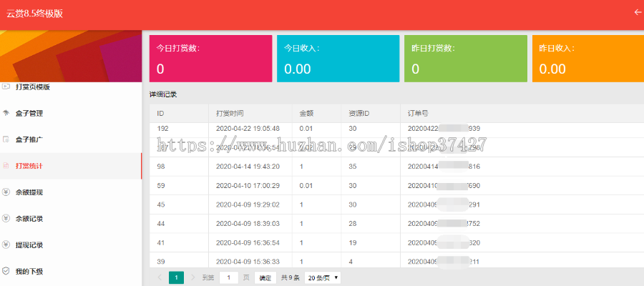
Task: Click the yen icon beside 余额记录
Action: [x=6, y=219]
